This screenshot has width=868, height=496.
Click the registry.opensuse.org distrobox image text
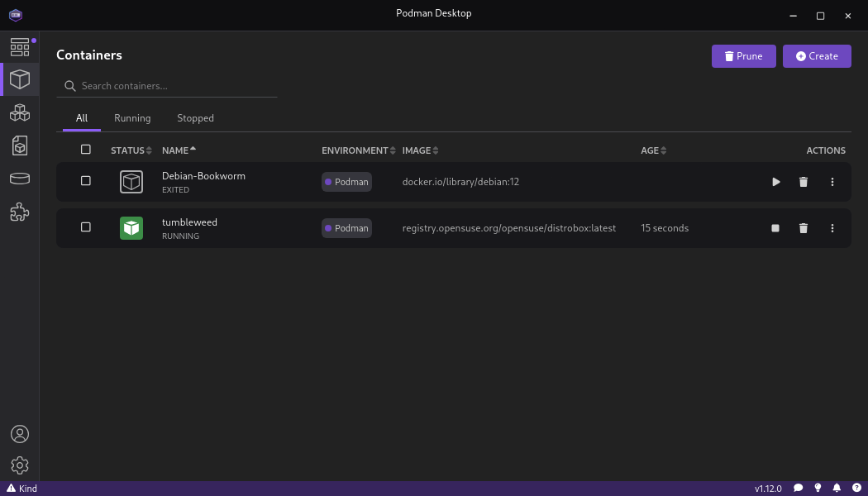(x=508, y=228)
